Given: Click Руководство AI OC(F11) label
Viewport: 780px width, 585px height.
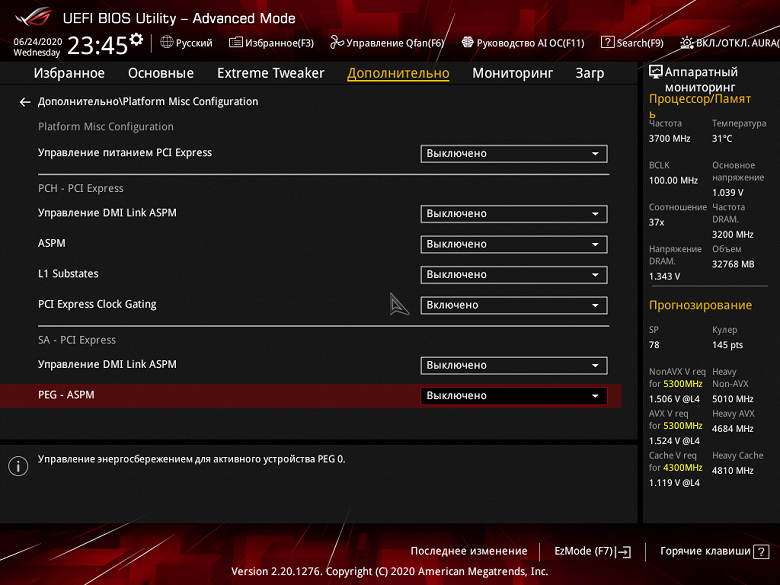Looking at the screenshot, I should pyautogui.click(x=530, y=43).
